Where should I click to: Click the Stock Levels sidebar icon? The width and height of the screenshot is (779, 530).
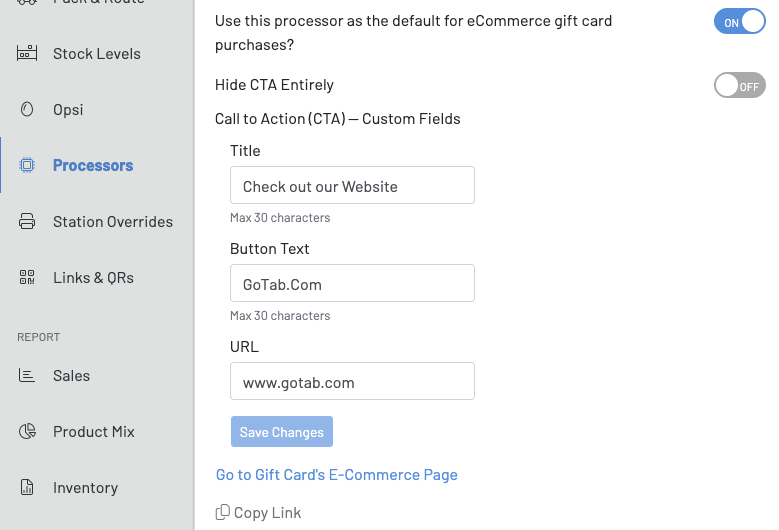27,54
